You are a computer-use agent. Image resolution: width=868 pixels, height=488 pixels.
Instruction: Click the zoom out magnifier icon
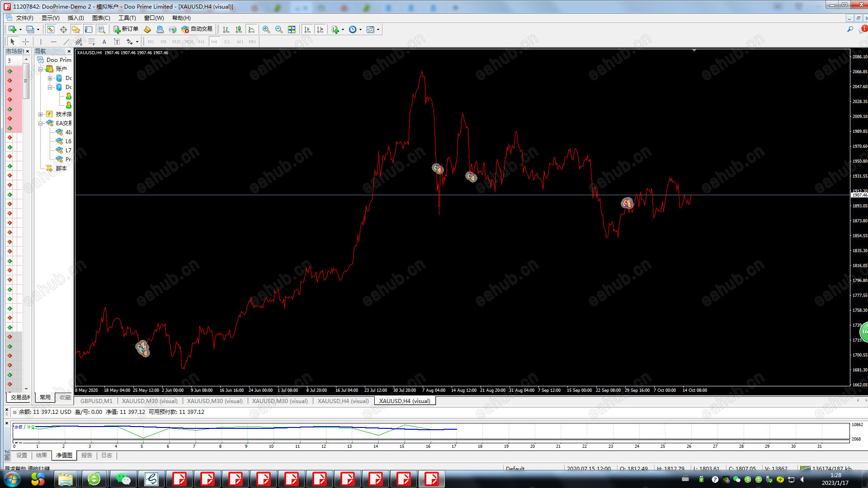coord(279,29)
